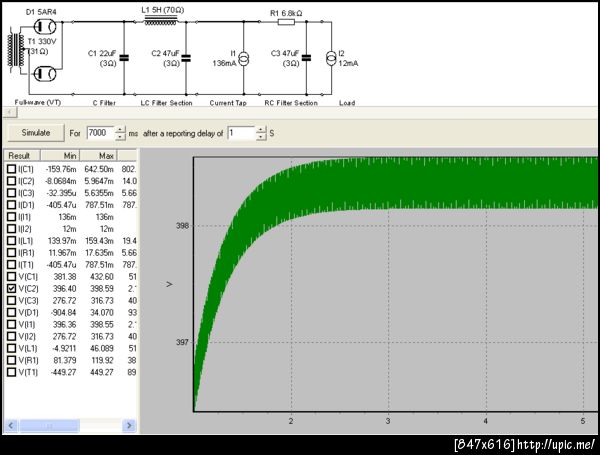Enable the V(R1) result checkbox
The height and width of the screenshot is (455, 600).
pos(11,360)
